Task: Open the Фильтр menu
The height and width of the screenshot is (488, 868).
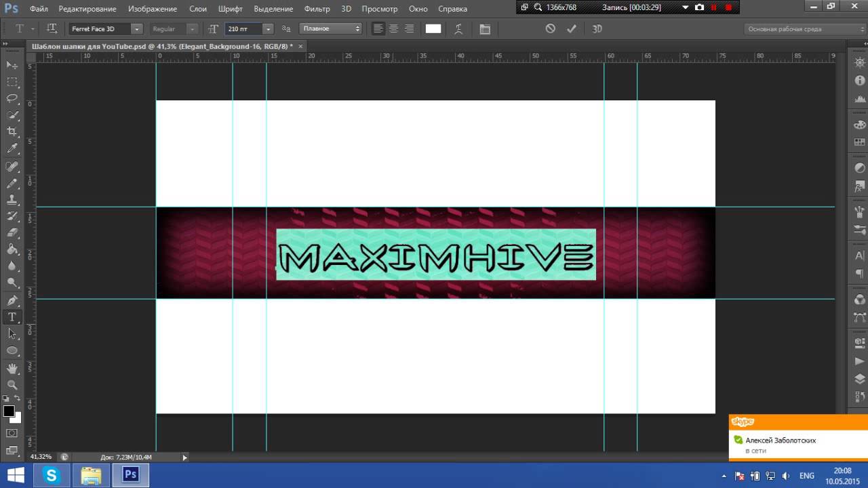Action: click(x=317, y=9)
